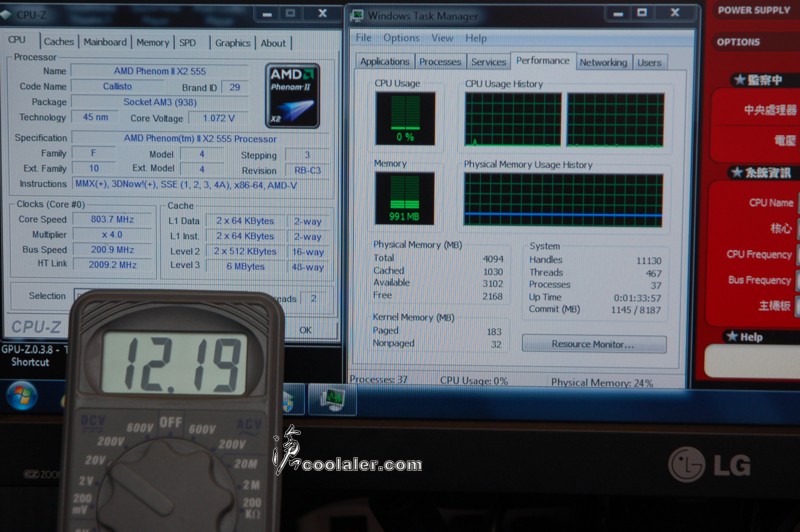Click the Level 3 cache value 6 MBytes
Image resolution: width=800 pixels, height=532 pixels.
(x=245, y=266)
